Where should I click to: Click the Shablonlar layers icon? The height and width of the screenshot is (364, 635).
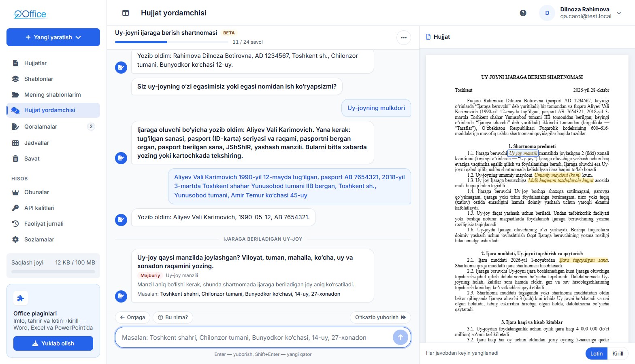15,79
